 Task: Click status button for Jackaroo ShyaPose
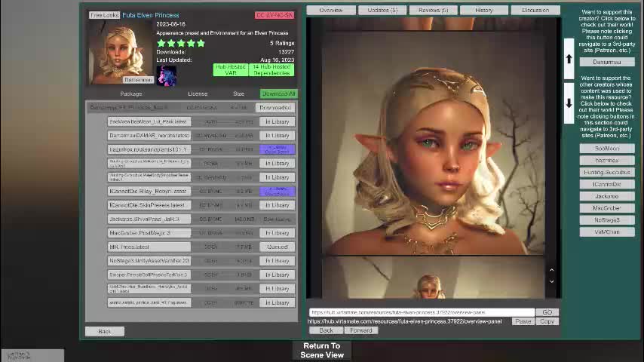coord(278,219)
